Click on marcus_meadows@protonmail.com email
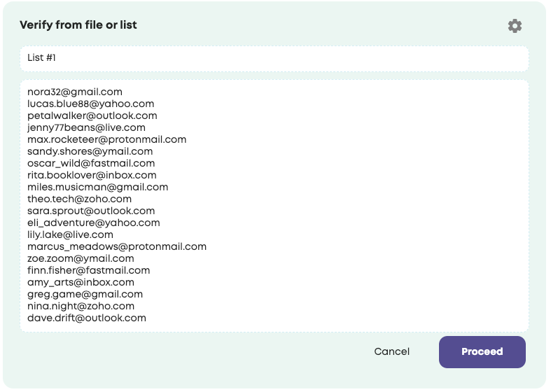Screen dimensions: 551x392 pos(117,246)
